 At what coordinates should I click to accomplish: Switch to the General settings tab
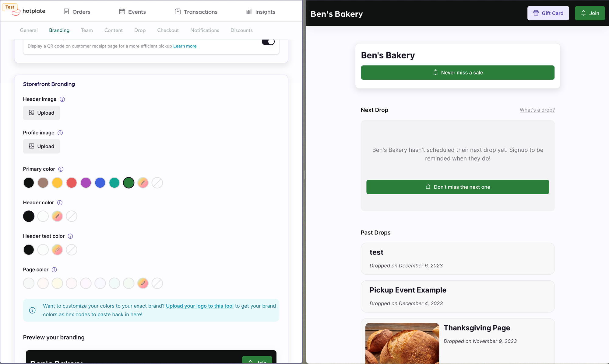(x=29, y=30)
